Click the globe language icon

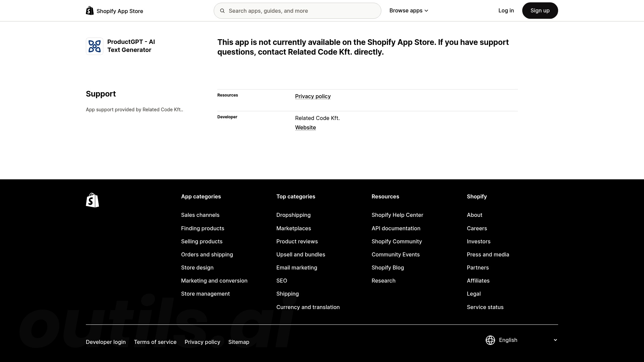point(490,340)
